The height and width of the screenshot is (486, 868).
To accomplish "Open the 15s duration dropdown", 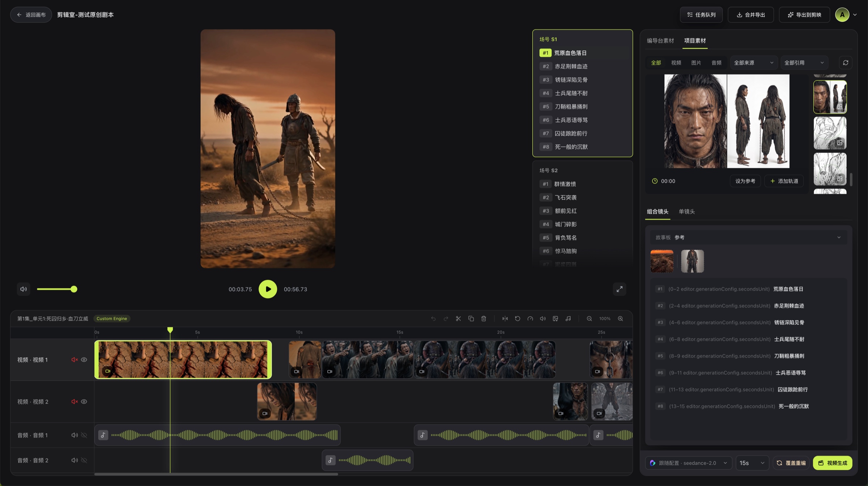I will 752,463.
